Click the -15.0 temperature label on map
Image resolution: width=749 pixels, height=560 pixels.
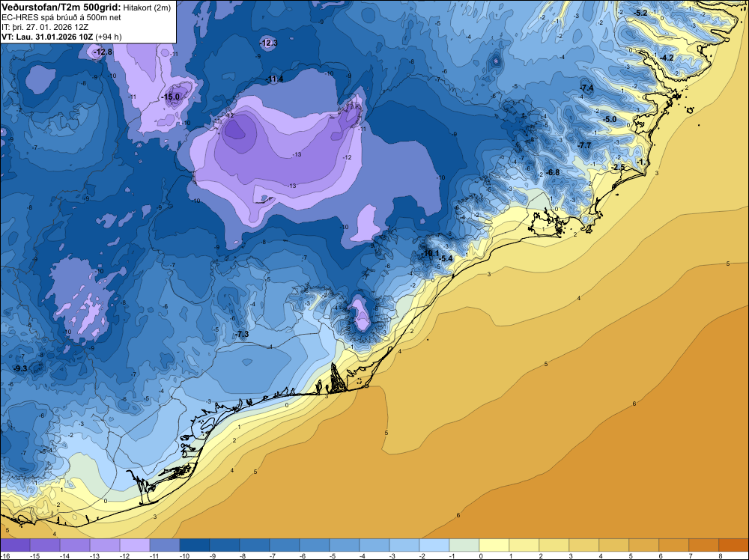click(171, 97)
